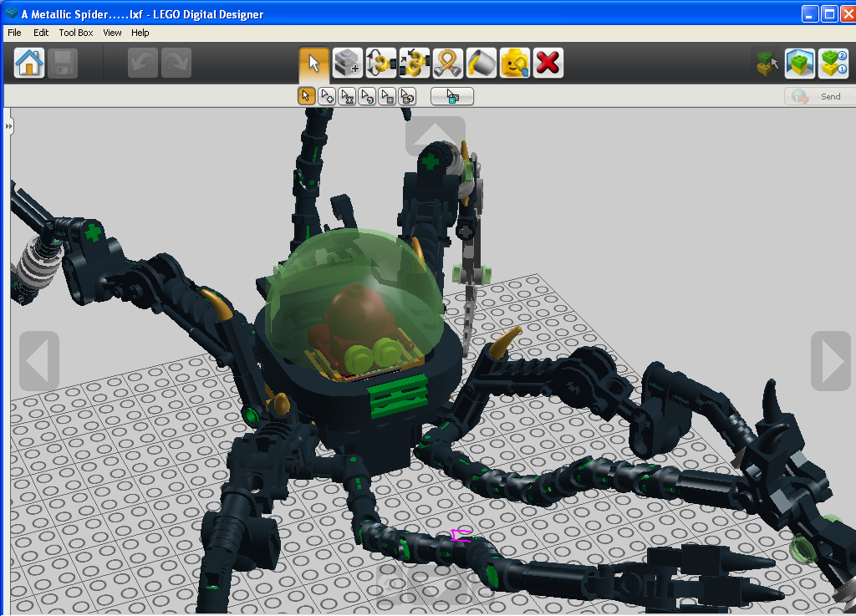The image size is (856, 616).
Task: Open the LDD welcome screen via house icon
Action: click(x=29, y=62)
